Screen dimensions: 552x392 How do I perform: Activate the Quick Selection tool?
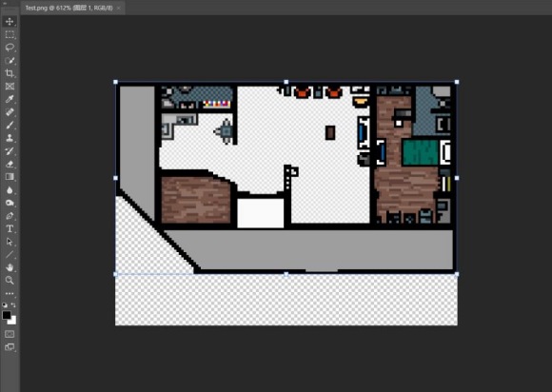[10, 61]
